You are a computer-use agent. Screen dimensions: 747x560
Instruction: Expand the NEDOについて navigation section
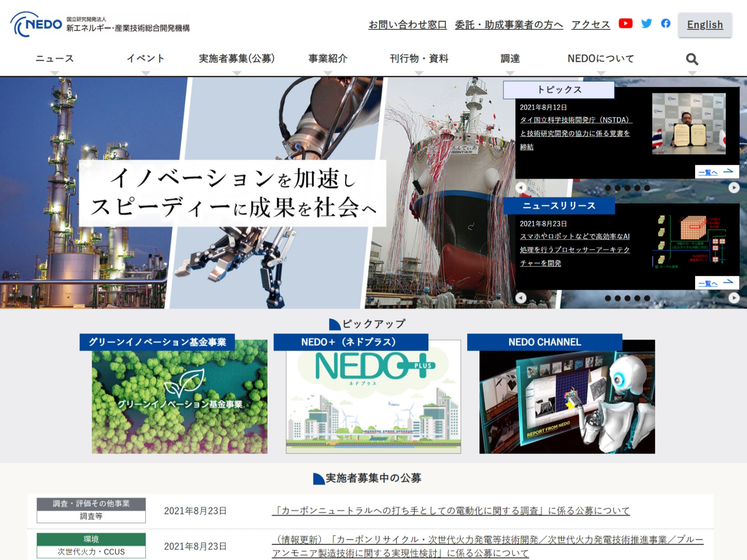[x=600, y=58]
